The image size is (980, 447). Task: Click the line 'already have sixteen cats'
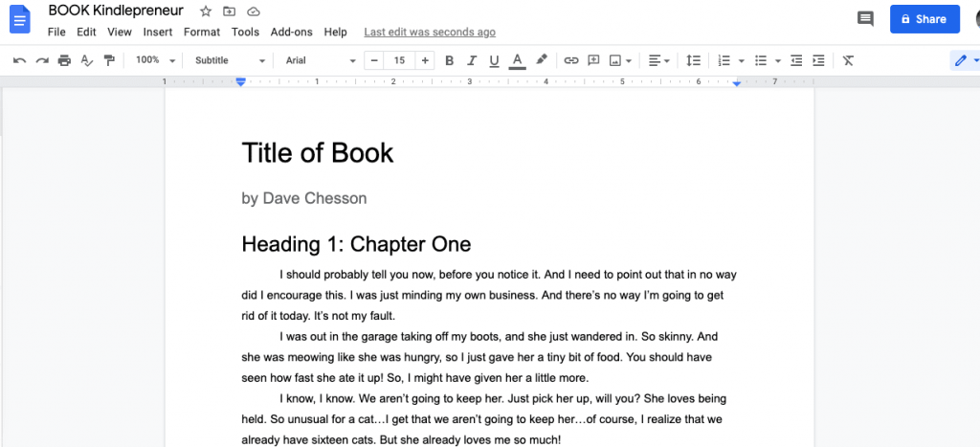point(401,440)
